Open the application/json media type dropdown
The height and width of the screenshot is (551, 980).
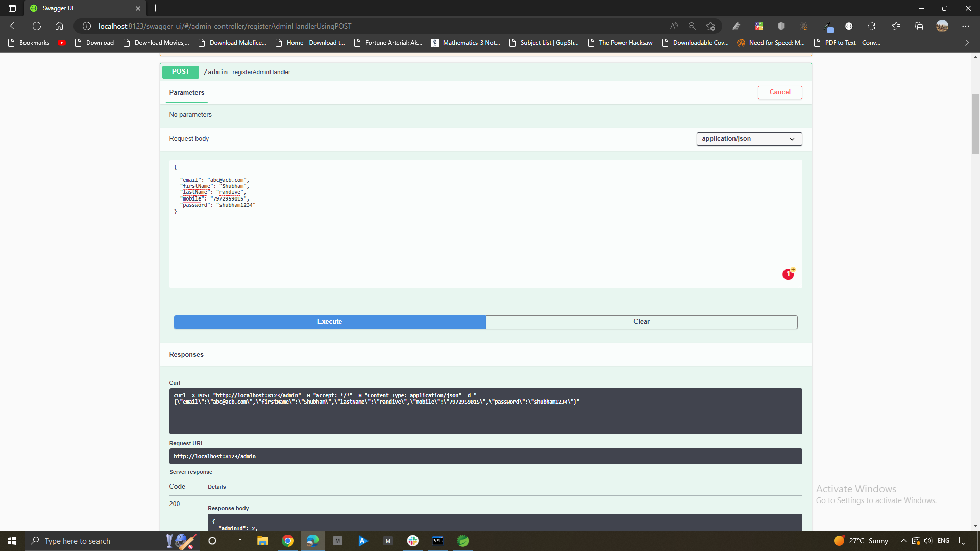749,139
